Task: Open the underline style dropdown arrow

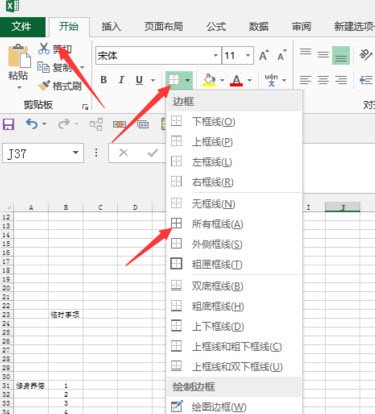Action: point(153,80)
